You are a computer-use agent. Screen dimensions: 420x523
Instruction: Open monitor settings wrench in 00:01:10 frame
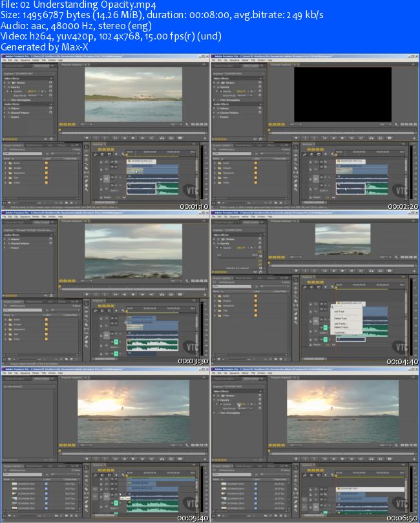pyautogui.click(x=187, y=124)
